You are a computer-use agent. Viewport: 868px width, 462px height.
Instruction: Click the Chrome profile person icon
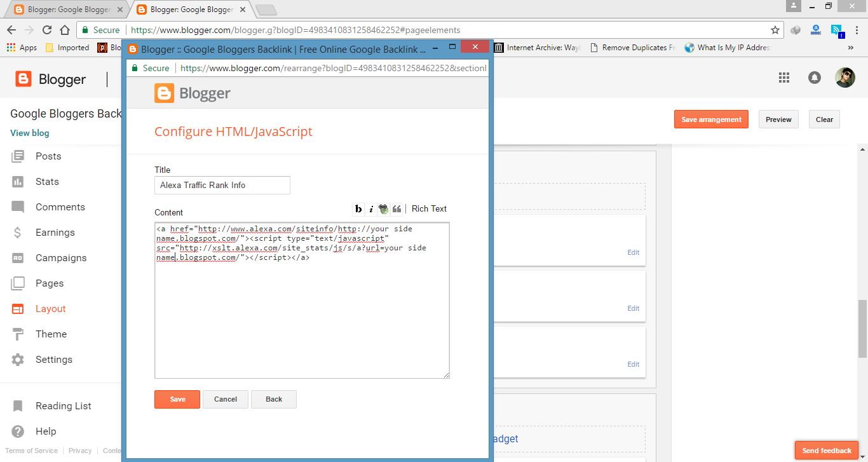pyautogui.click(x=794, y=6)
